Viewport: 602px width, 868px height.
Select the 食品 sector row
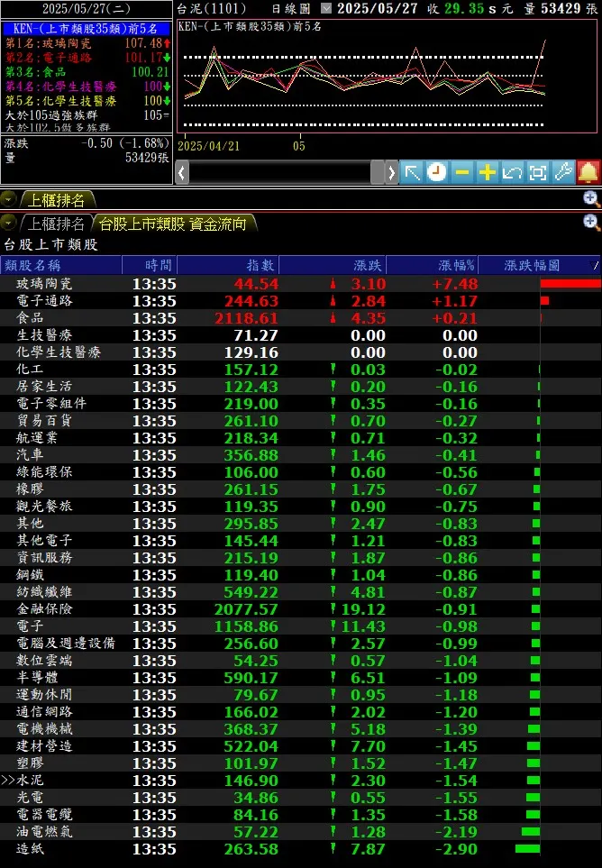click(x=301, y=318)
